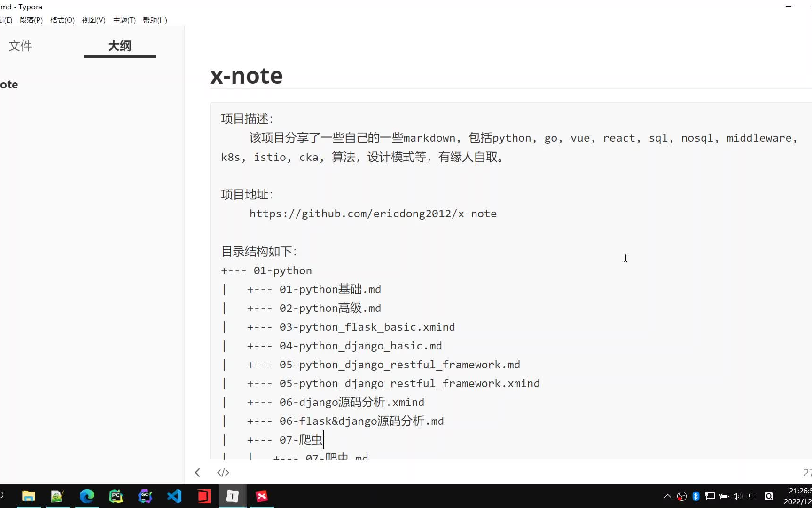
Task: Open the 段落(P) menu
Action: click(x=31, y=20)
